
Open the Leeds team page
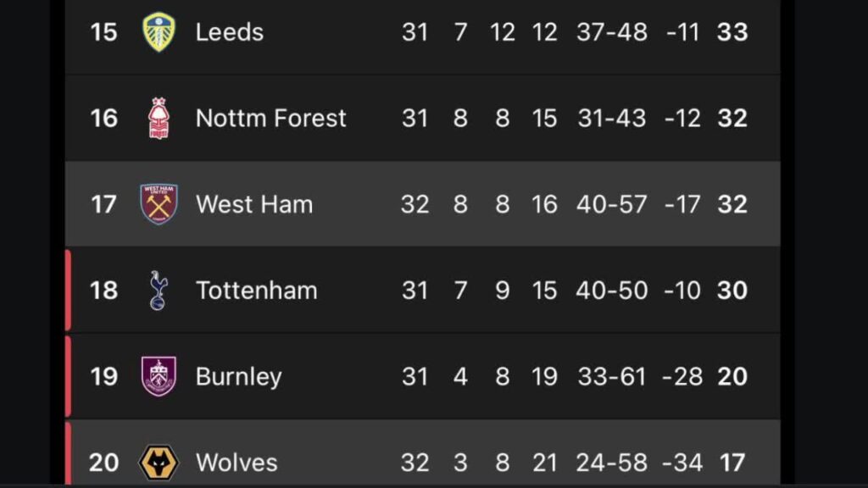(229, 32)
